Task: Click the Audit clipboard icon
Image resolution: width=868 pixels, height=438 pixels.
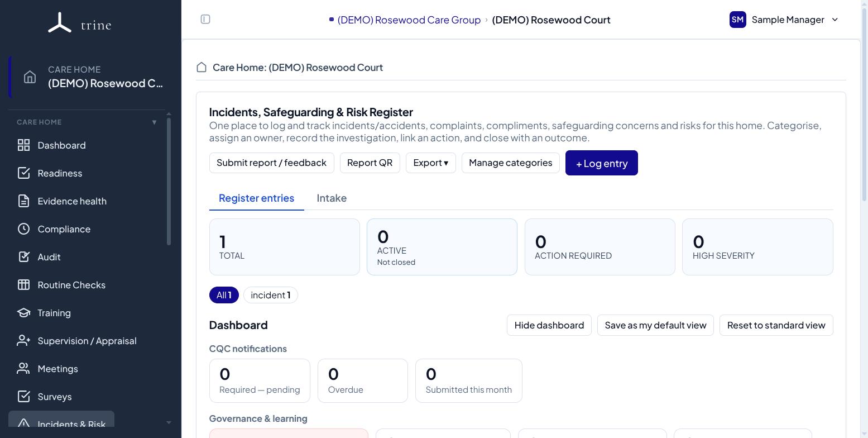Action: click(23, 257)
